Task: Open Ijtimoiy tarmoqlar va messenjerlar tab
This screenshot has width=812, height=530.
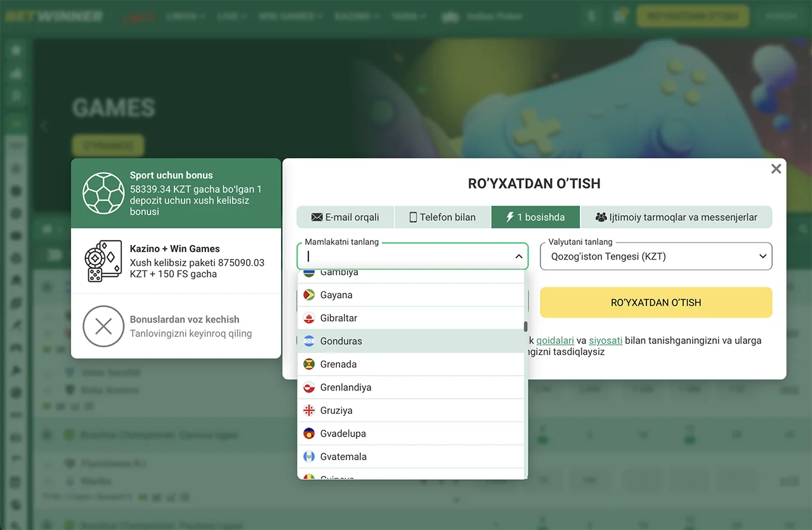Action: coord(676,217)
